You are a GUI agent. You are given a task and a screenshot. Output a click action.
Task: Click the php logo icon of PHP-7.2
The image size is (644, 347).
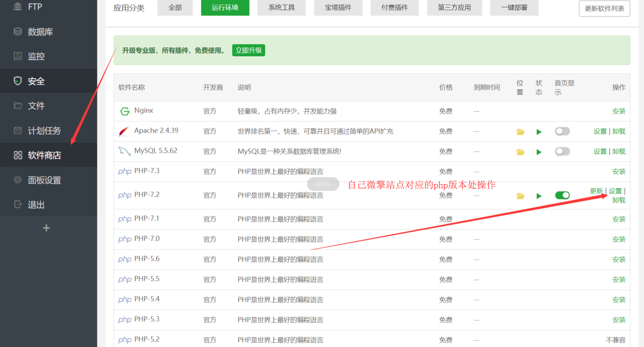(x=125, y=195)
